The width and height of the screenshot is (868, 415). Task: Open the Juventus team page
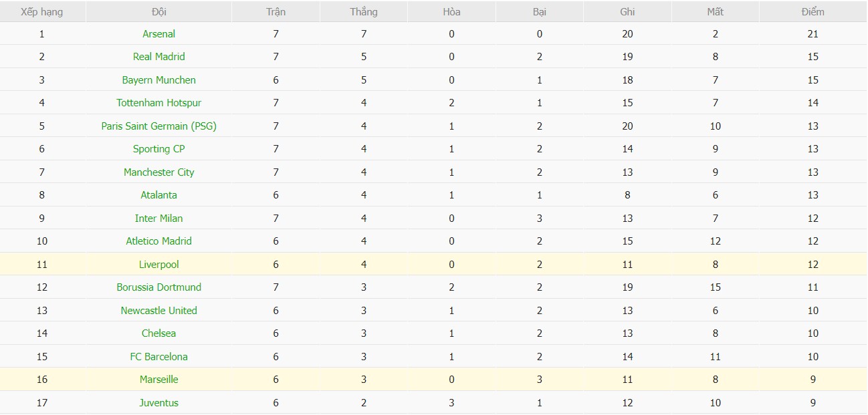[159, 403]
